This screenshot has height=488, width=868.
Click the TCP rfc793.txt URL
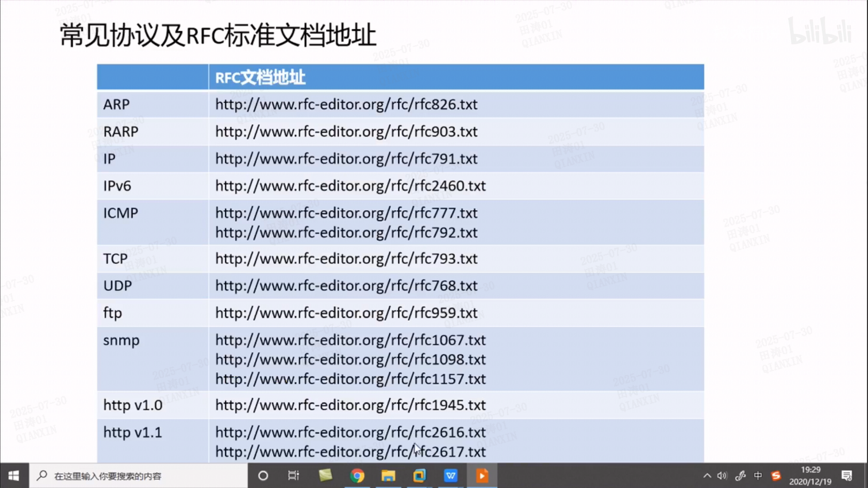click(x=346, y=259)
